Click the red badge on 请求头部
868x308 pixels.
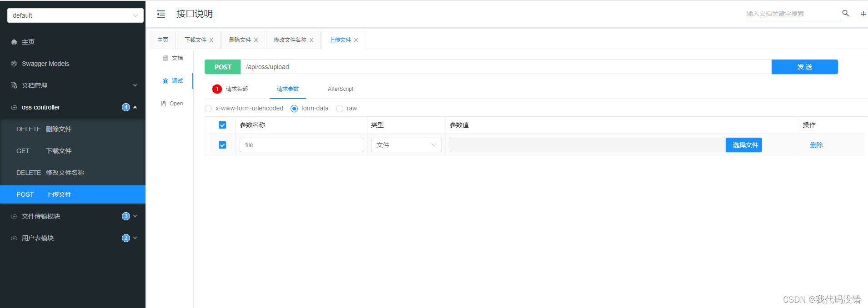click(217, 89)
